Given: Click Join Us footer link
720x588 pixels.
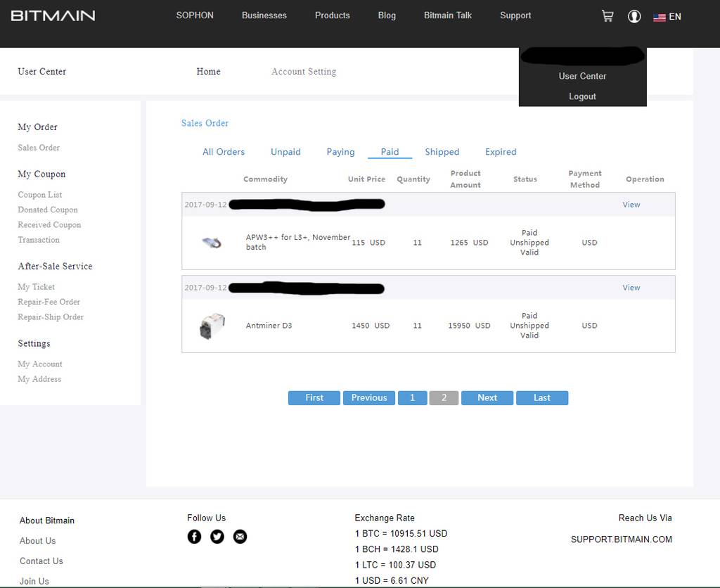Looking at the screenshot, I should pos(34,581).
